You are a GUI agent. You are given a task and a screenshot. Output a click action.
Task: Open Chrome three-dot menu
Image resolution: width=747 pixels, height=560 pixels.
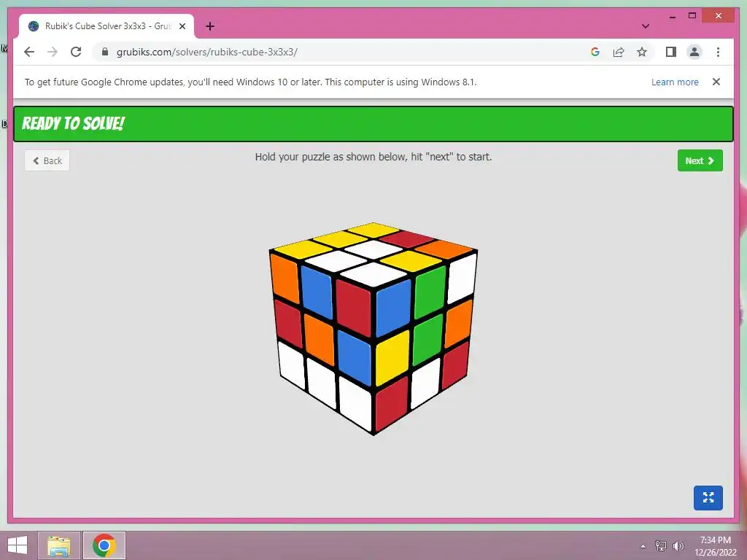[718, 52]
